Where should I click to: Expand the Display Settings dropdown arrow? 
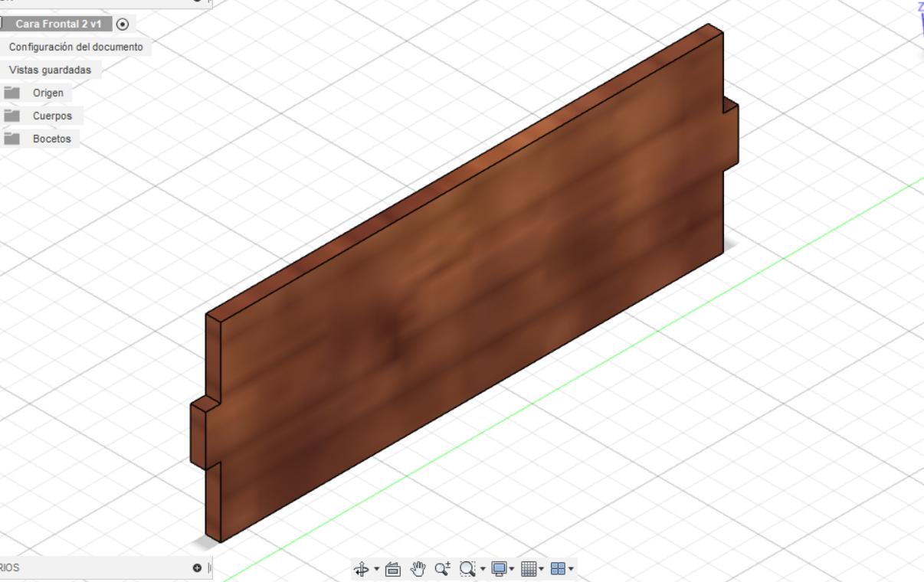512,569
